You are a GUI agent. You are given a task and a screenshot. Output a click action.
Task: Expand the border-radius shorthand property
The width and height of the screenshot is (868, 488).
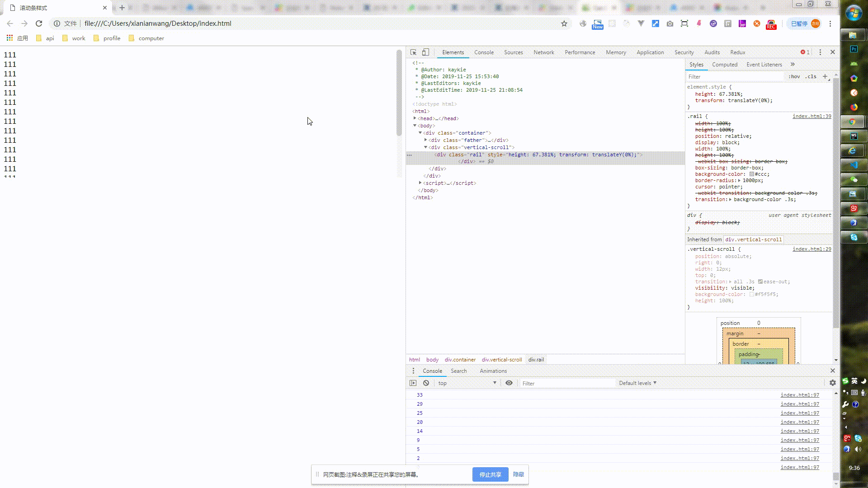coord(739,180)
